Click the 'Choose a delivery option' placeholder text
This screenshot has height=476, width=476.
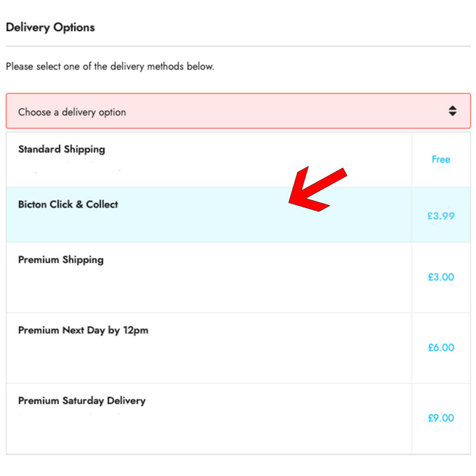72,112
